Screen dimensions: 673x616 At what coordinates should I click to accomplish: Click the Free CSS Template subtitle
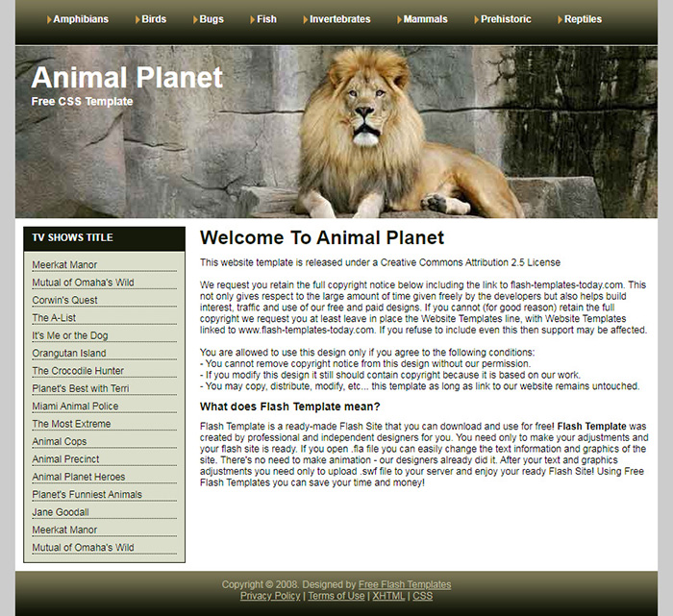coord(82,102)
